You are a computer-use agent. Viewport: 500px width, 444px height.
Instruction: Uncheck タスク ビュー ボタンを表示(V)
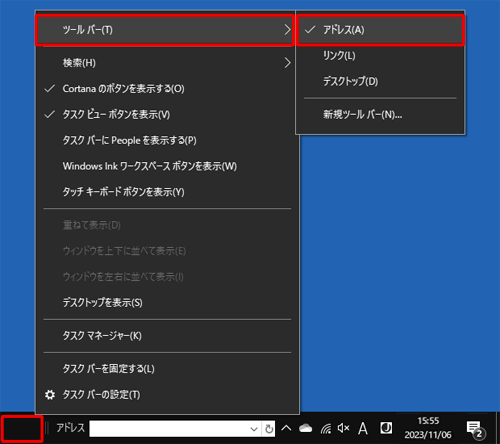pyautogui.click(x=167, y=115)
